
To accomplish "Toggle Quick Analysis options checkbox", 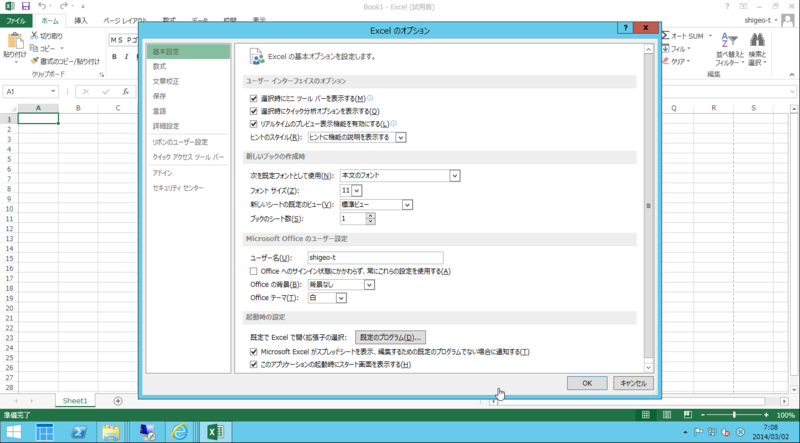I will tap(254, 111).
